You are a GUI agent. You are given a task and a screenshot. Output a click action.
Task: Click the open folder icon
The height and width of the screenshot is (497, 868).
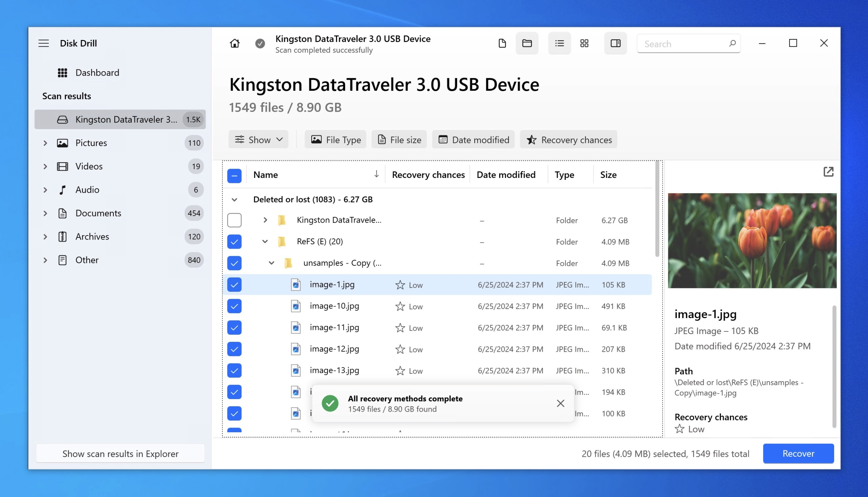point(527,43)
